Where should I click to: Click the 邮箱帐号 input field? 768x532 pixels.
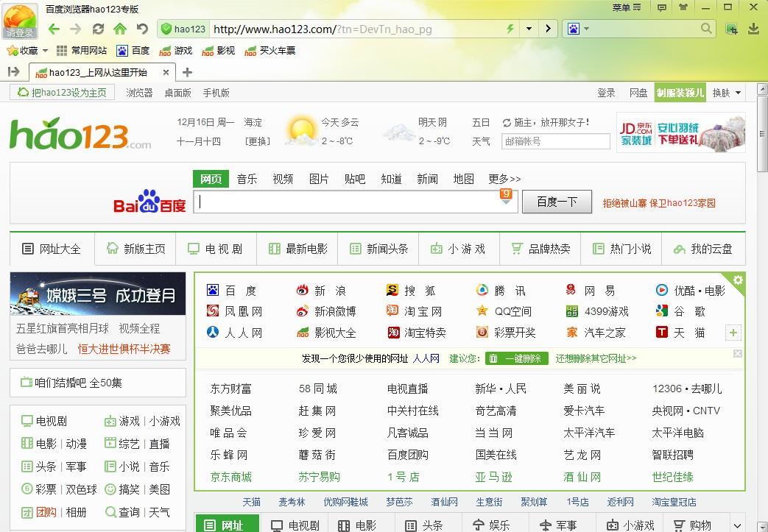click(x=555, y=141)
